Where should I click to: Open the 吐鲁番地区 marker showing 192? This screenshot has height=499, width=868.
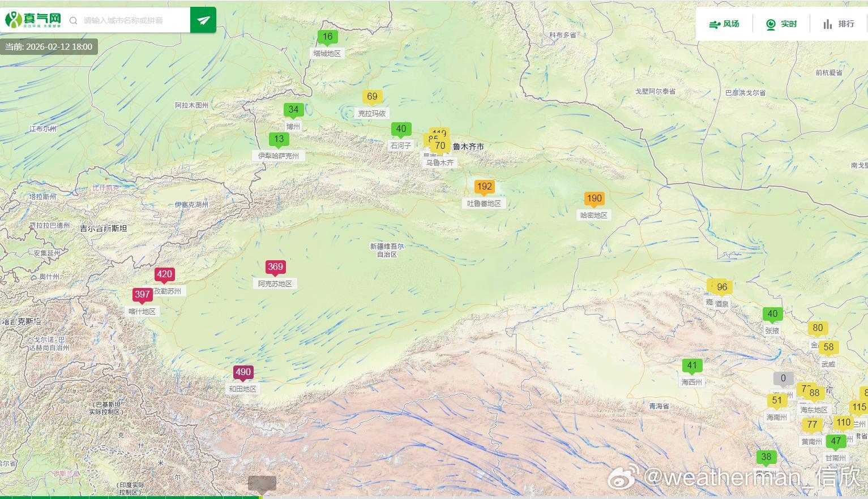click(484, 187)
